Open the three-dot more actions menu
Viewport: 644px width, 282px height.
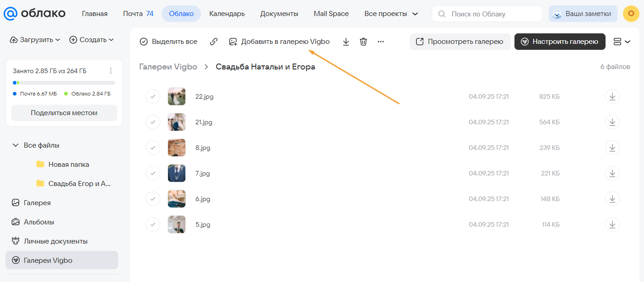380,42
